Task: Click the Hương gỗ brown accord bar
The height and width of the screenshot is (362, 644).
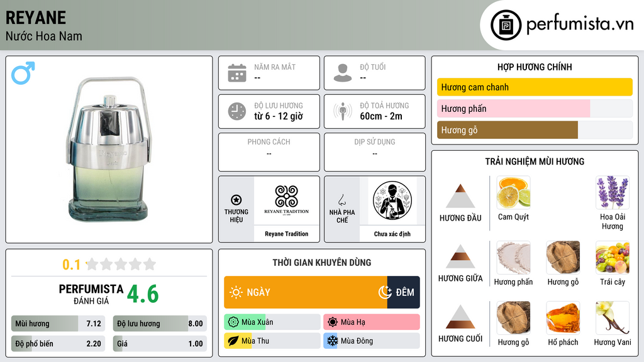Action: (x=508, y=130)
